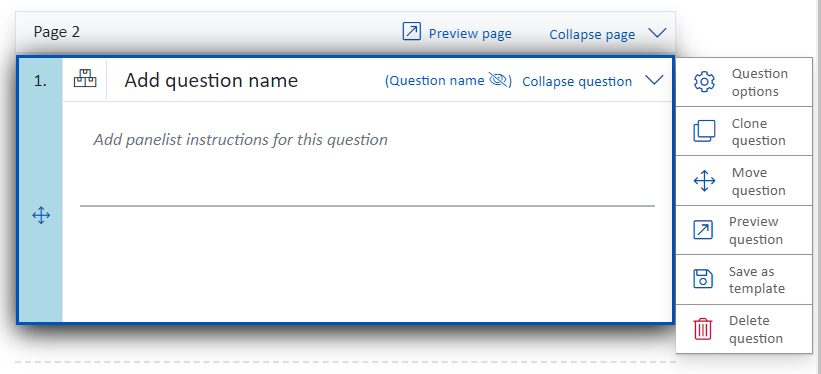Click the floppy disk Save as template icon
Image resolution: width=821 pixels, height=374 pixels.
[x=703, y=279]
